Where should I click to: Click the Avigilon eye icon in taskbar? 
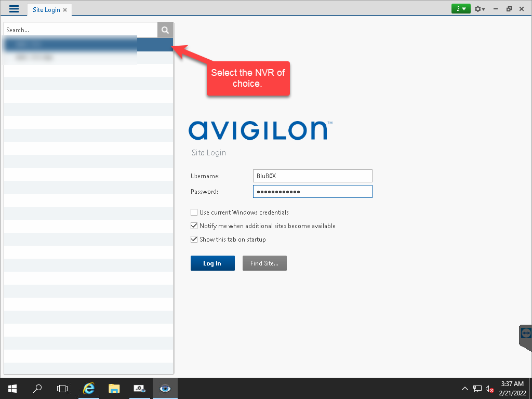(x=165, y=388)
